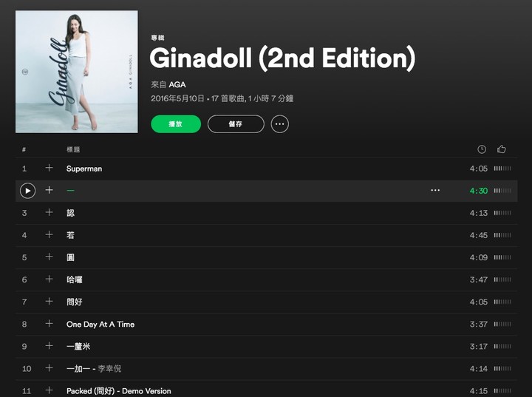Add track 哈囉 using plus icon
This screenshot has height=397, width=532.
click(x=50, y=279)
